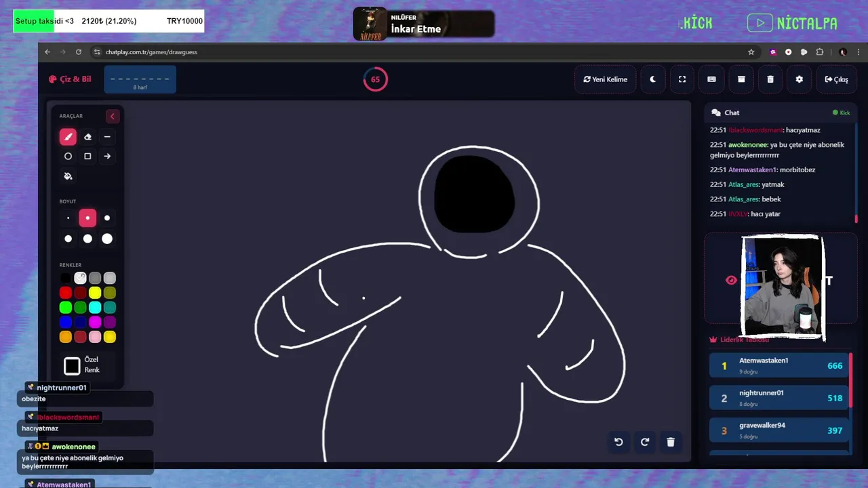Select the rectangle shape tool
868x488 pixels.
pos(87,157)
